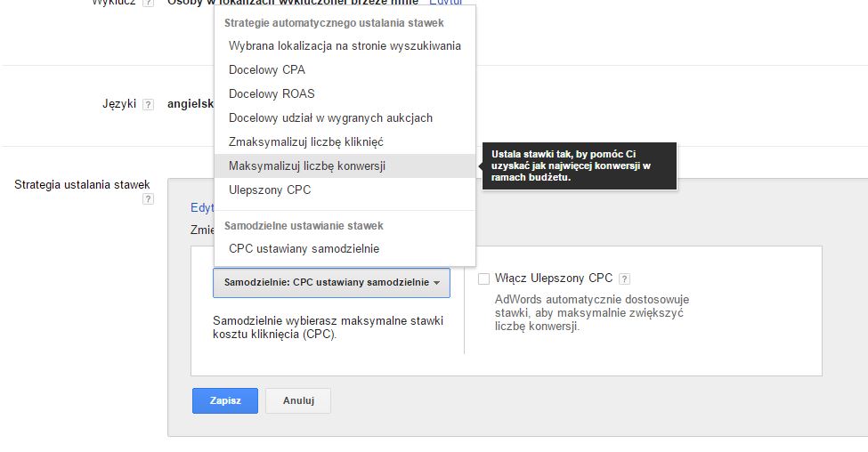Choose Ulepszony CPC from the list
Screen dimensions: 868x452
click(345, 190)
